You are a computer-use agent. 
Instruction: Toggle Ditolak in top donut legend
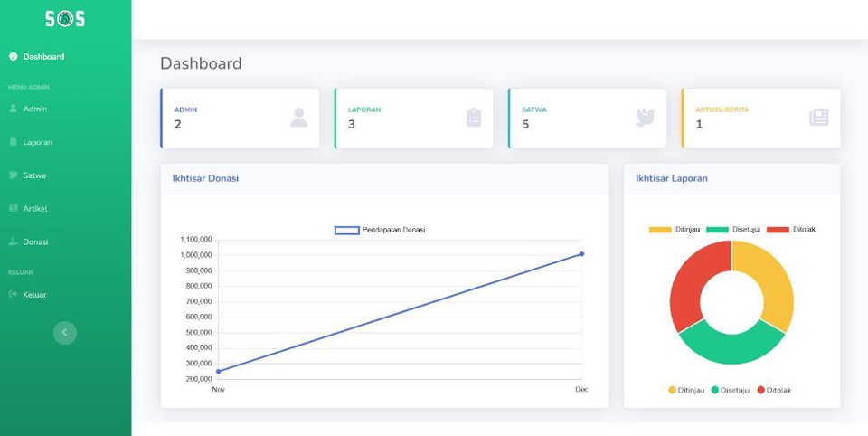pos(791,230)
